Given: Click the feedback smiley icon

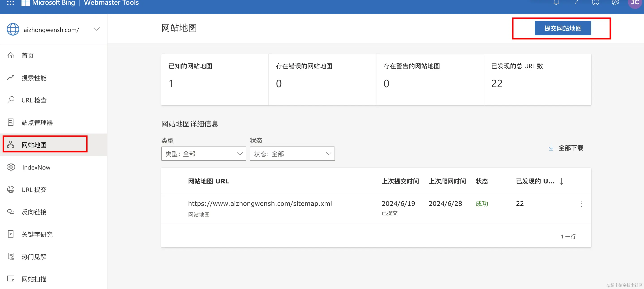Looking at the screenshot, I should pos(595,3).
